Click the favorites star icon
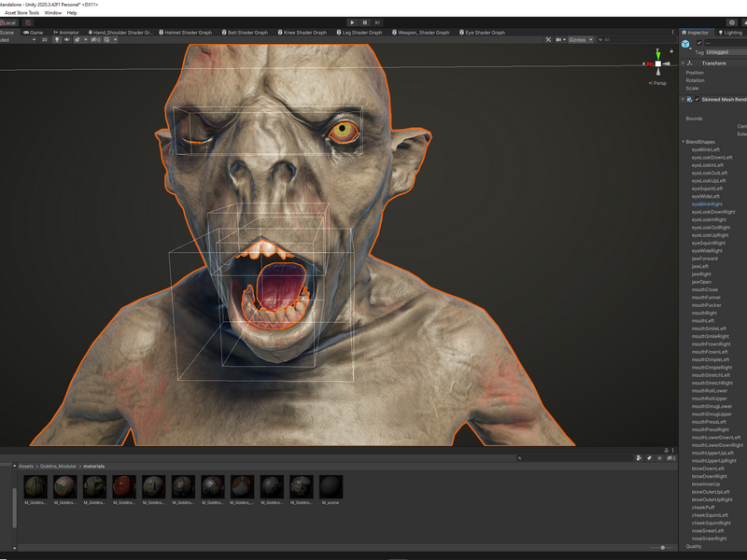Screen dimensions: 747x560 pos(659,458)
